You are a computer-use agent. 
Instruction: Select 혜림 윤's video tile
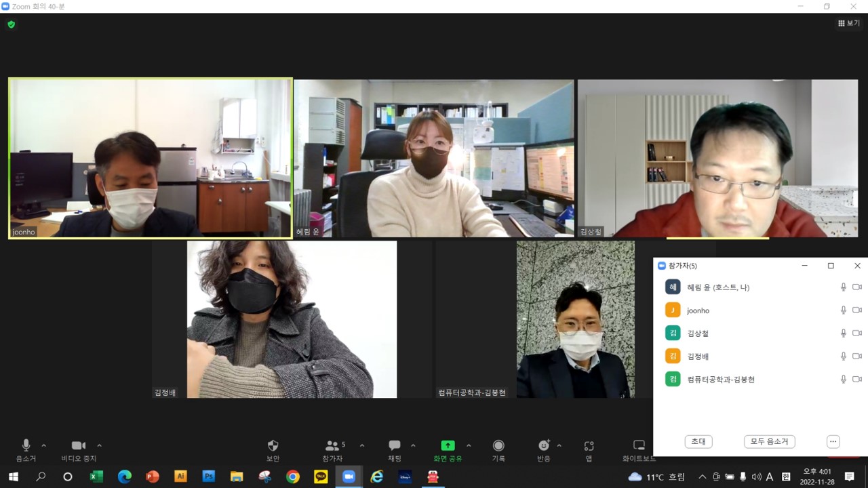pos(434,158)
